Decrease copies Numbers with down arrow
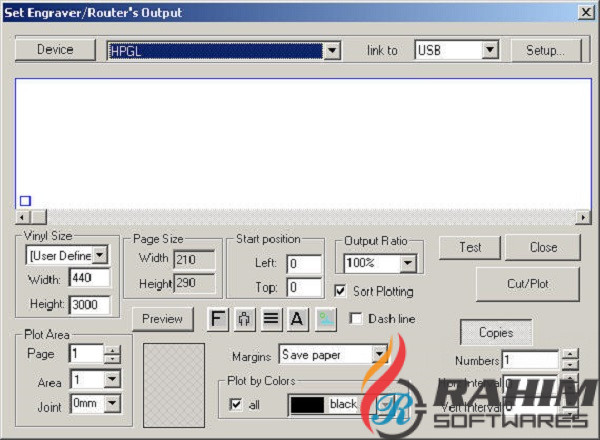This screenshot has height=440, width=600. point(570,364)
